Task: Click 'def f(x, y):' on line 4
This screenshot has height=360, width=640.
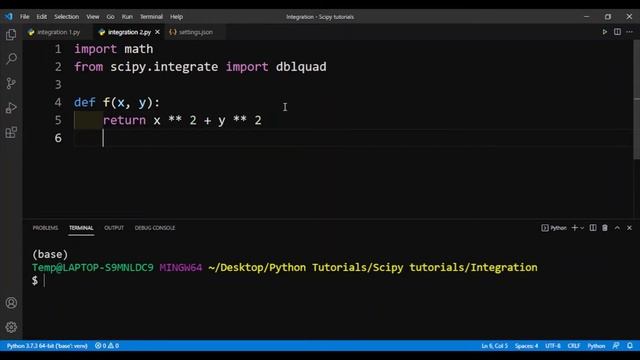Action: 117,102
